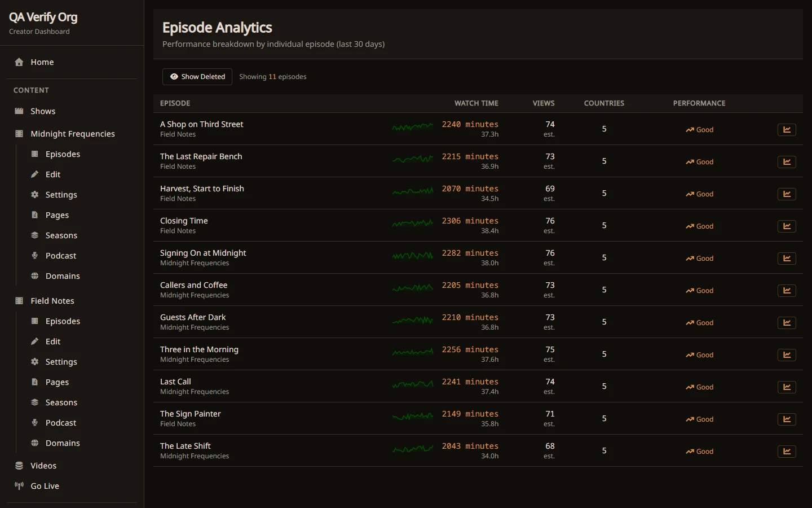Image resolution: width=812 pixels, height=508 pixels.
Task: Click the Signing On at Midnight sparkline
Action: click(x=413, y=256)
